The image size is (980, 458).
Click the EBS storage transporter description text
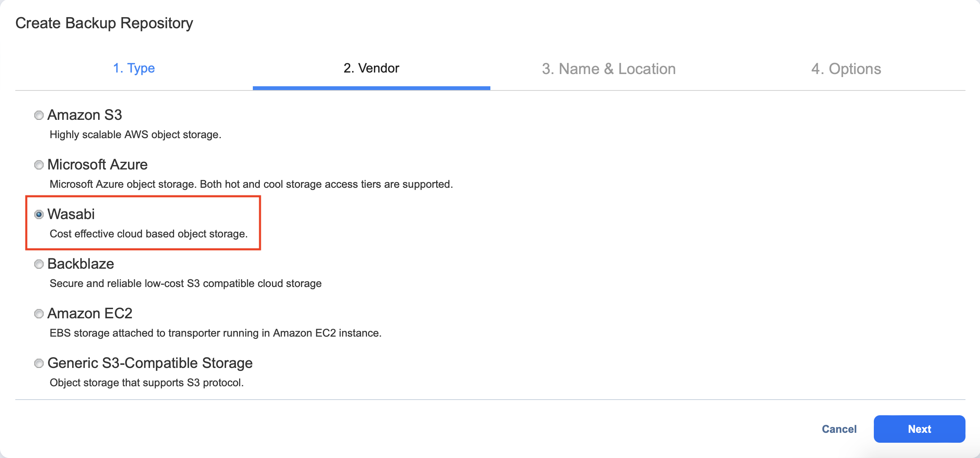(x=215, y=333)
